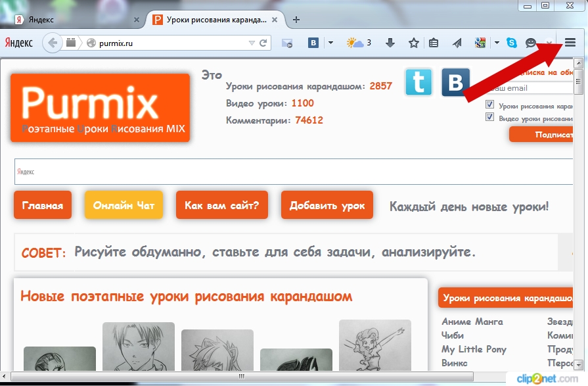Open the Firefox hamburger menu

(x=570, y=43)
